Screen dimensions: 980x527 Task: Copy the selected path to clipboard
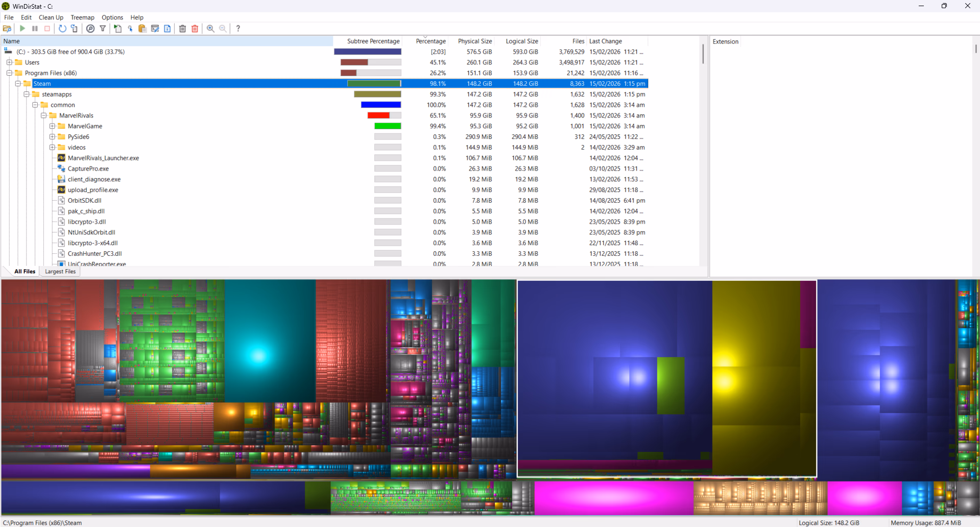click(142, 29)
